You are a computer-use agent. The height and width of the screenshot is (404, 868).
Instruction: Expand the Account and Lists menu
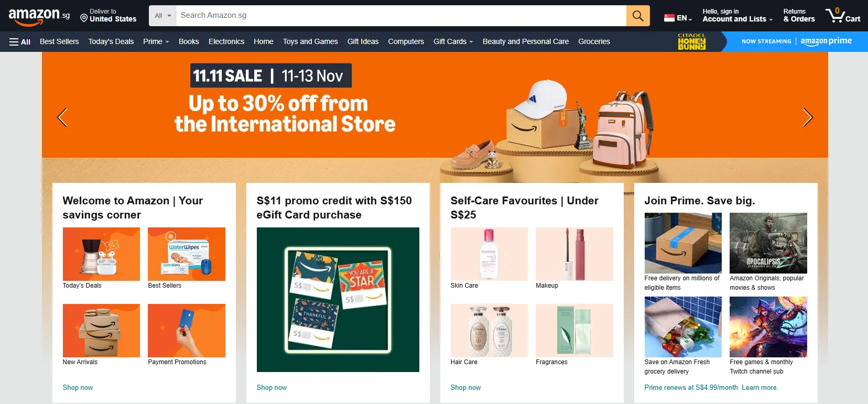point(737,16)
